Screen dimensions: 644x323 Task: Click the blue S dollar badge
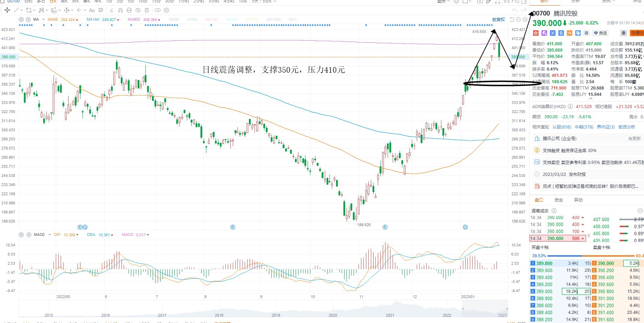[561, 33]
